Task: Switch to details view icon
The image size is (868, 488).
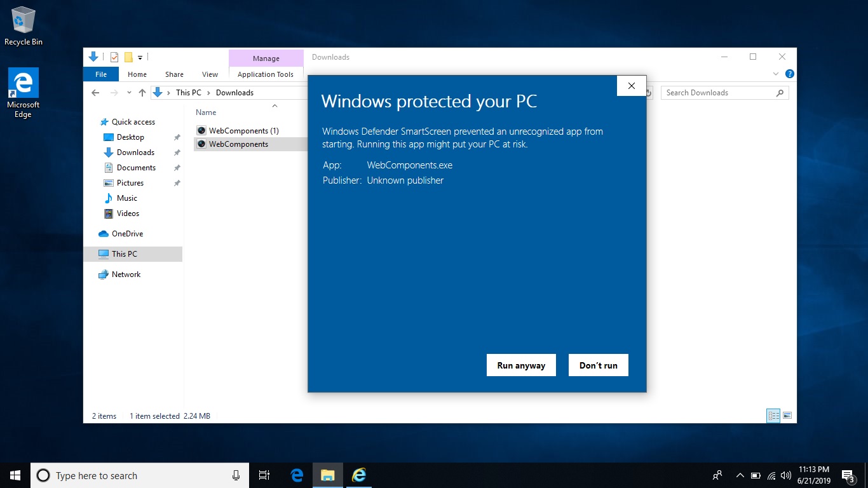Action: (x=773, y=416)
